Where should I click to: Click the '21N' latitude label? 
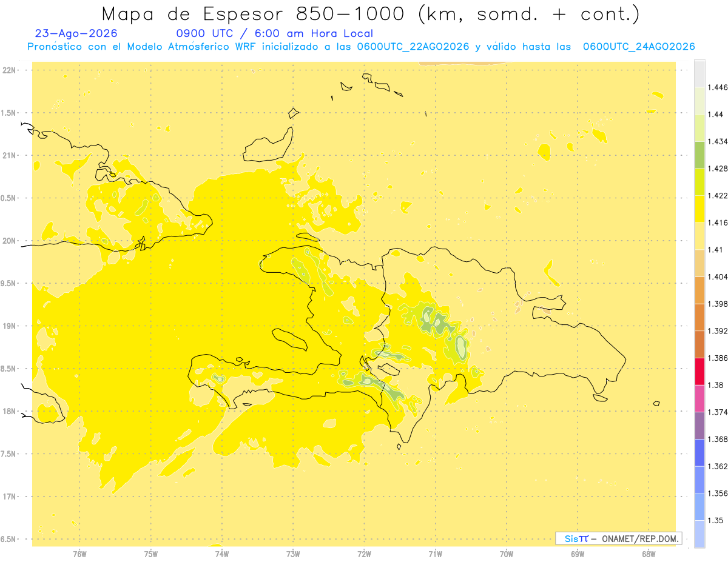tap(10, 155)
